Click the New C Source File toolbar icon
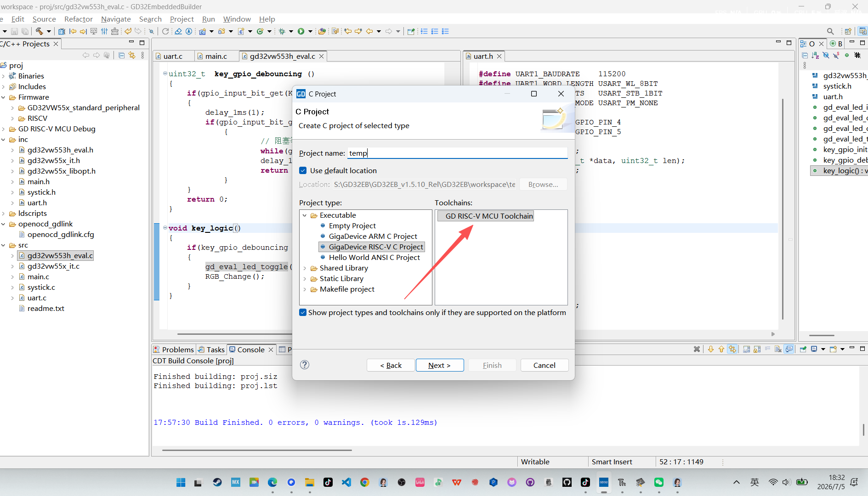This screenshot has width=868, height=496. click(241, 31)
